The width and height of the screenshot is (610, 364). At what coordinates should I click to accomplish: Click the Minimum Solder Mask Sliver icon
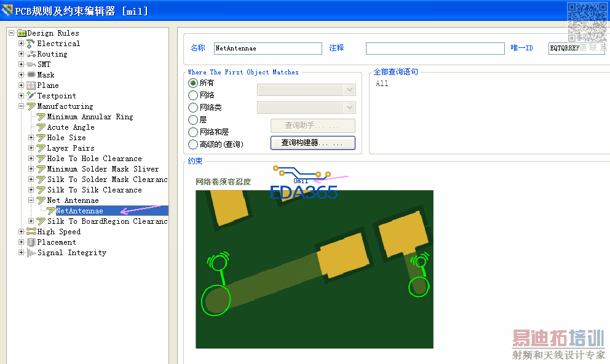pos(41,169)
